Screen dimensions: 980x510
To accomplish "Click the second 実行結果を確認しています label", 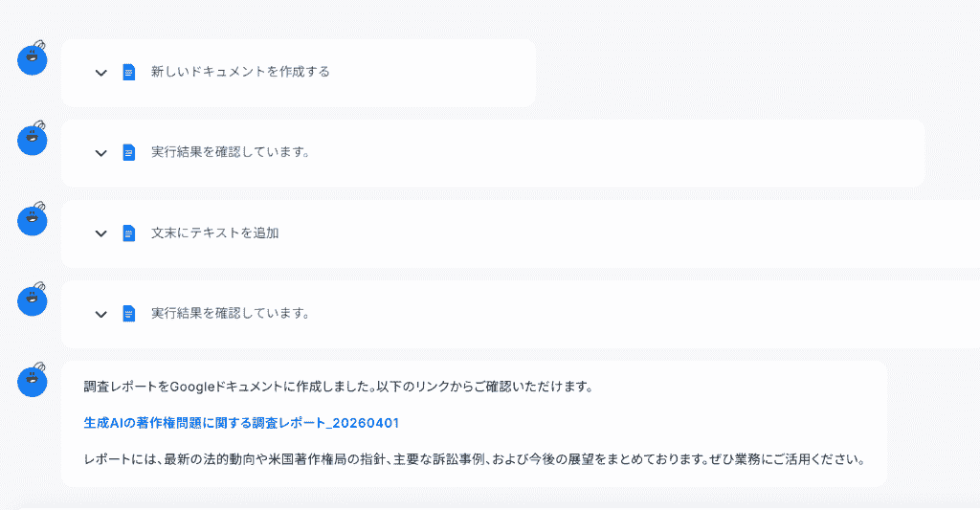I will click(x=230, y=313).
